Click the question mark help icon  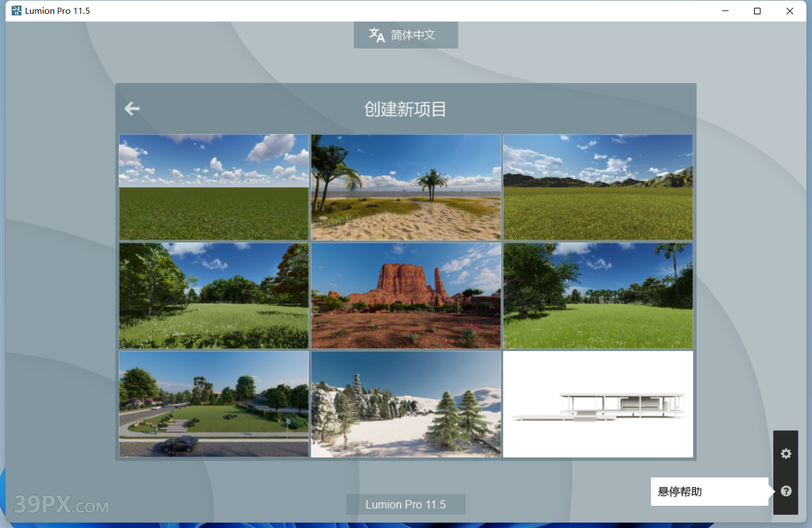pyautogui.click(x=785, y=491)
